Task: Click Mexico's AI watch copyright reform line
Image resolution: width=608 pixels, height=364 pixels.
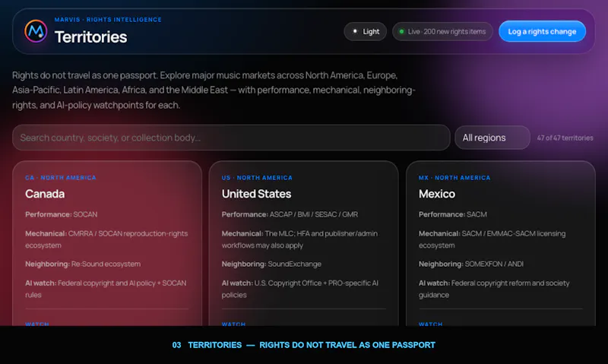Action: coord(494,289)
